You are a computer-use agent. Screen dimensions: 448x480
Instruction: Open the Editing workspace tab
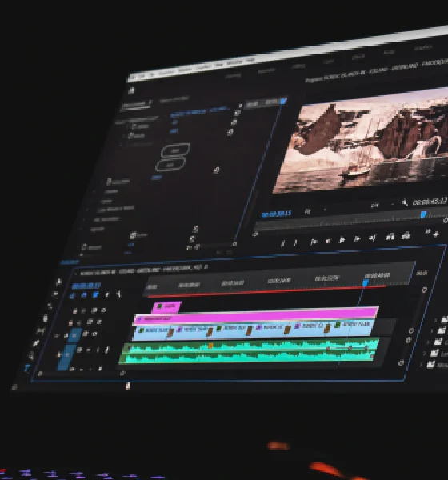click(298, 66)
